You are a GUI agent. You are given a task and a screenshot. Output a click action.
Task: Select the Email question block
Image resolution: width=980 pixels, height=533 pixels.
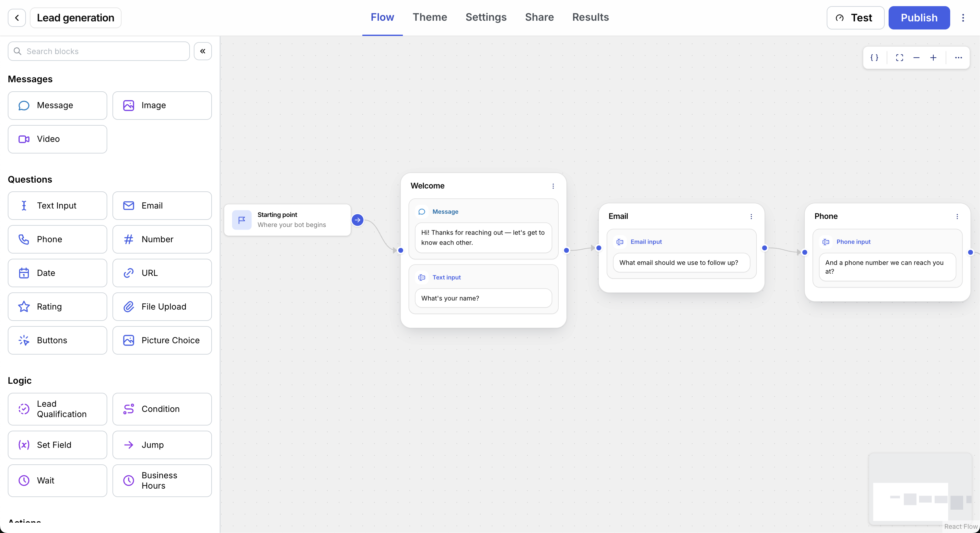162,206
